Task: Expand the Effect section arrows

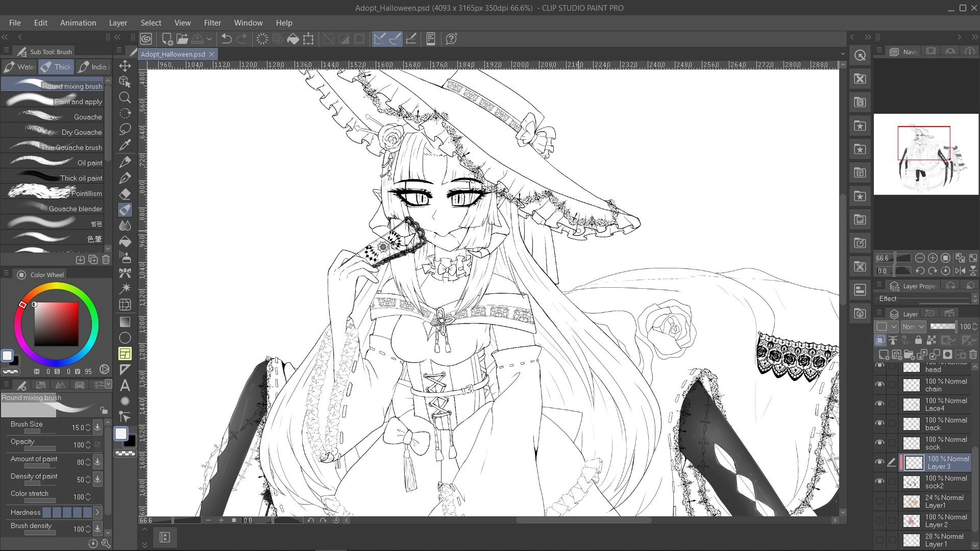Action: [x=974, y=298]
